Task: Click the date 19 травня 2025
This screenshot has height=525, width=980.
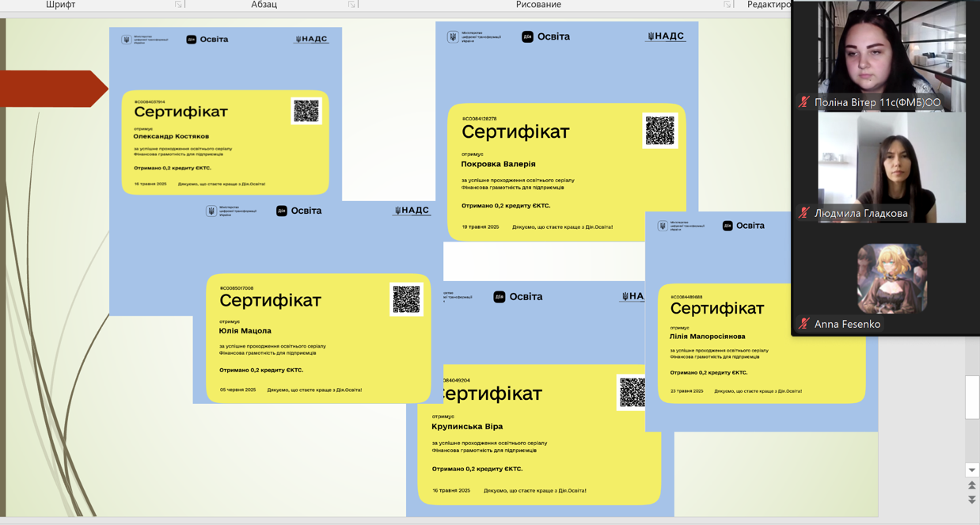Action: (x=481, y=226)
